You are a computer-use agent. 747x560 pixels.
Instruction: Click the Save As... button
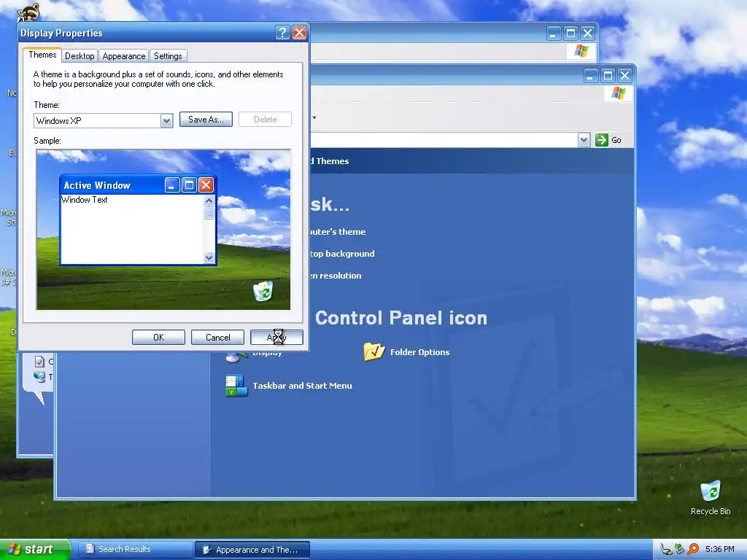(x=206, y=120)
